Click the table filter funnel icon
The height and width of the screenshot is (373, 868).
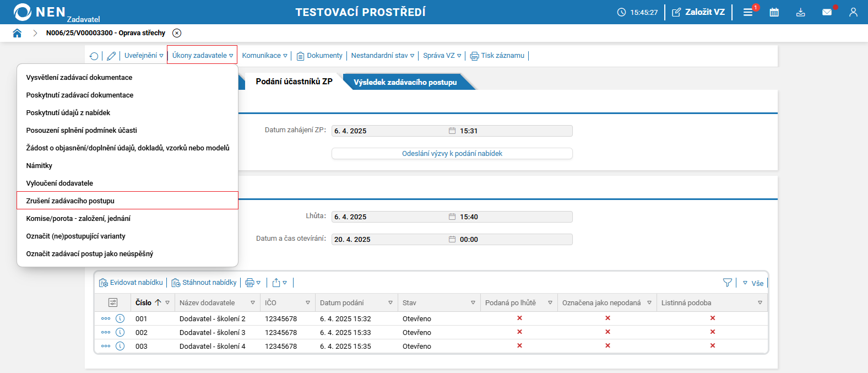[x=728, y=283]
